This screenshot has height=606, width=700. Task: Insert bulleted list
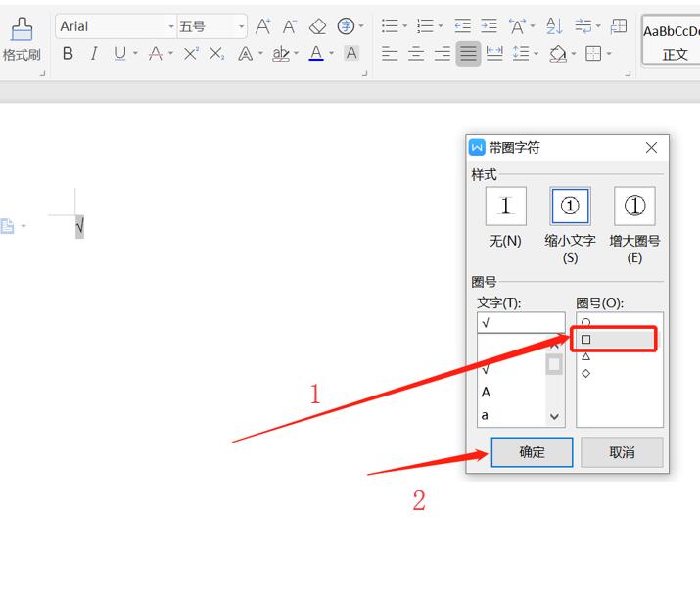coord(390,25)
